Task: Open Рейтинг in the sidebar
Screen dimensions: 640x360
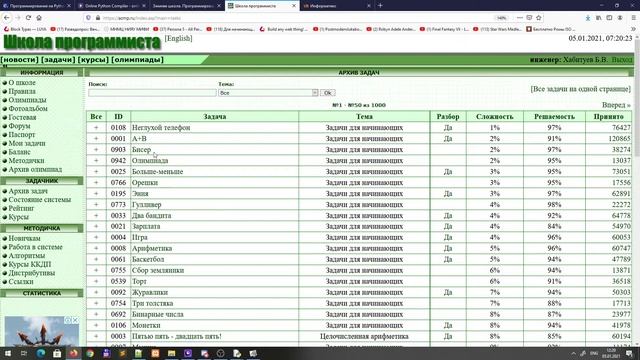Action: 21,208
